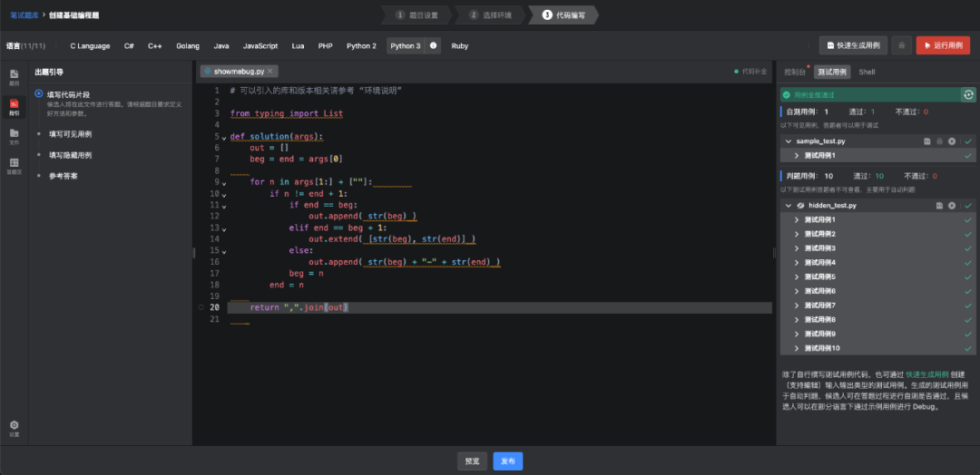The image size is (980, 475).
Task: Click the Python 3 info icon
Action: pyautogui.click(x=433, y=45)
